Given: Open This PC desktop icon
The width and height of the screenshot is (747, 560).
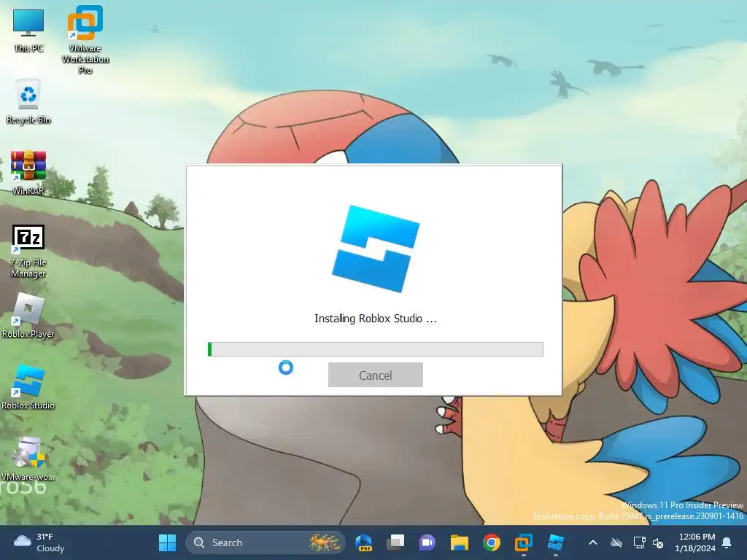Looking at the screenshot, I should 28,31.
